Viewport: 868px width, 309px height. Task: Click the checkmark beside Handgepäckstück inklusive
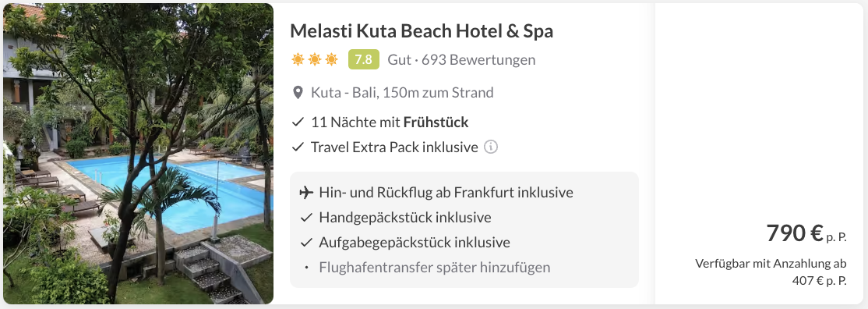306,218
